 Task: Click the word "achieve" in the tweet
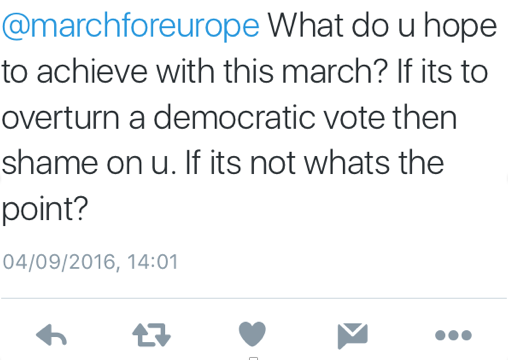92,71
